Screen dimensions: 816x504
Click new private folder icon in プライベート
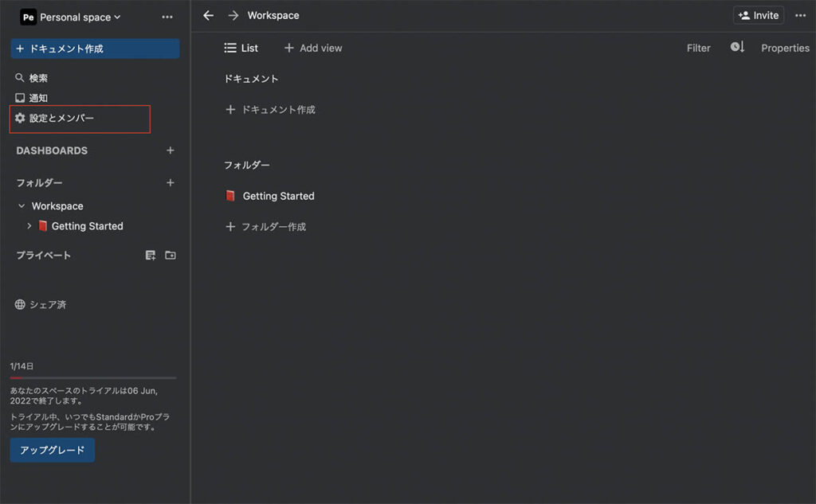pos(171,256)
